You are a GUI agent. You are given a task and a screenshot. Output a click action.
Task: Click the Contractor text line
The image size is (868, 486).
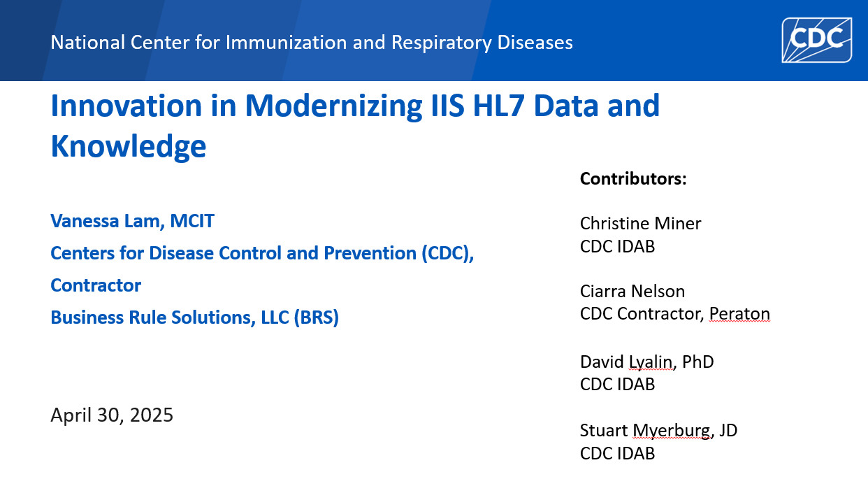[x=96, y=285]
